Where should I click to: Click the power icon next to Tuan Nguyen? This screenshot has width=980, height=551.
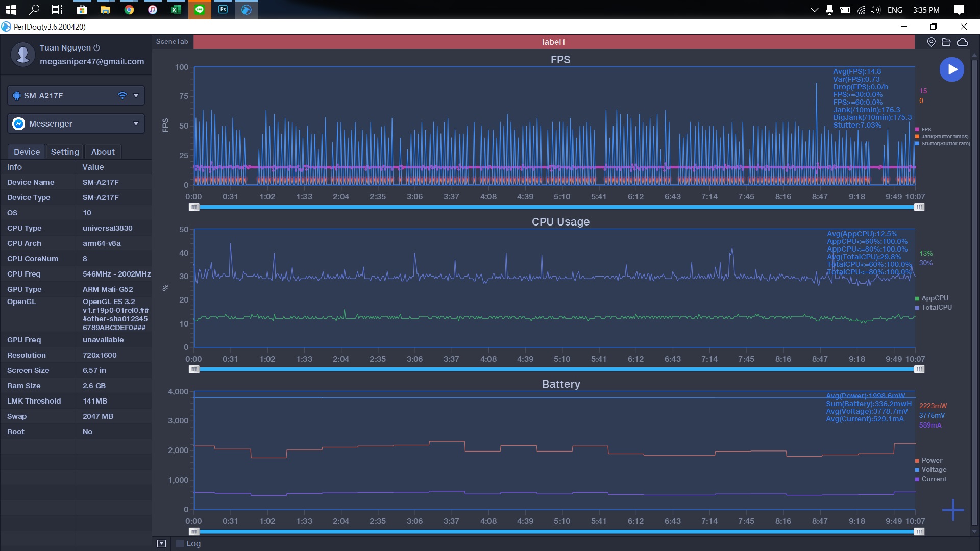[97, 47]
